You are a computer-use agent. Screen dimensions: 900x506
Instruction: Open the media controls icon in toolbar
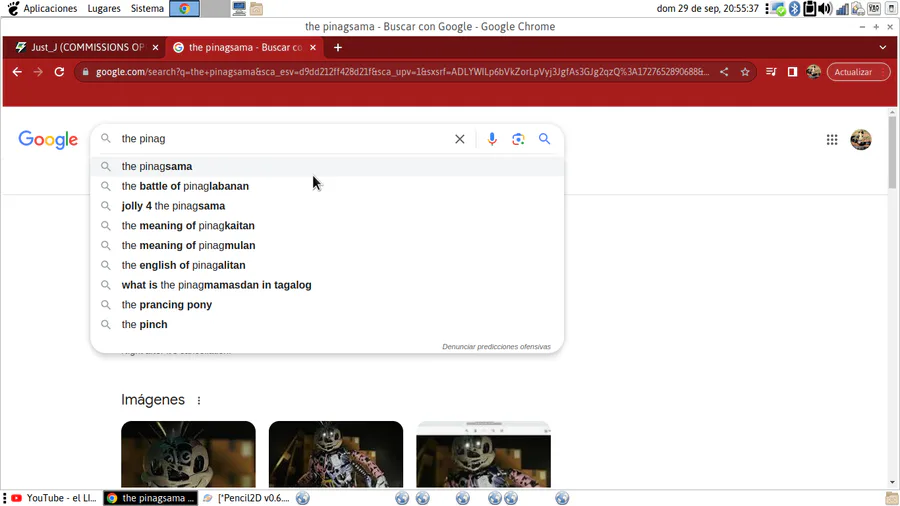click(771, 72)
